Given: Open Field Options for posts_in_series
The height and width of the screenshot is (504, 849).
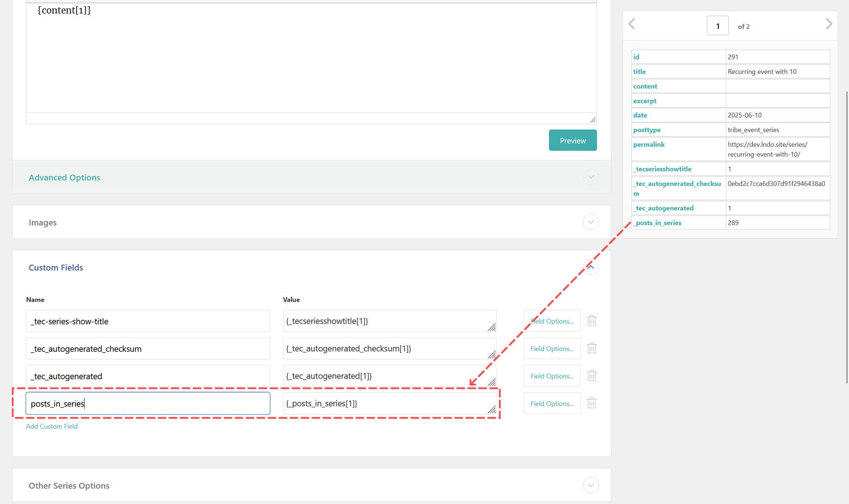Looking at the screenshot, I should coord(551,403).
